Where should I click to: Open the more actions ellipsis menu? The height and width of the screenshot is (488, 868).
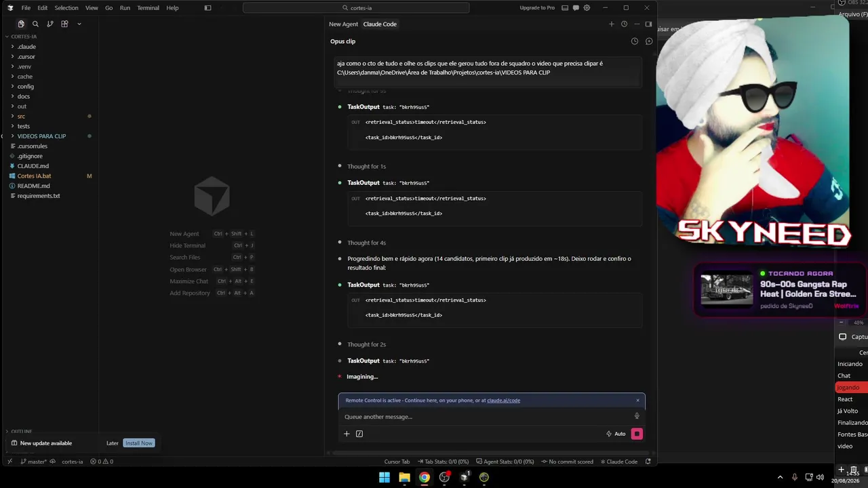coord(637,24)
